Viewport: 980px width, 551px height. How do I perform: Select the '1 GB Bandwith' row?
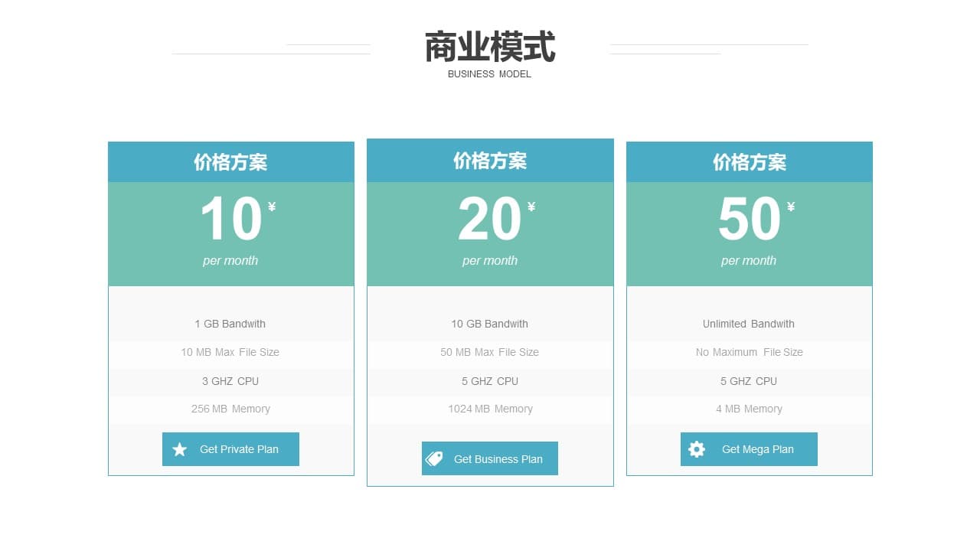pos(230,324)
